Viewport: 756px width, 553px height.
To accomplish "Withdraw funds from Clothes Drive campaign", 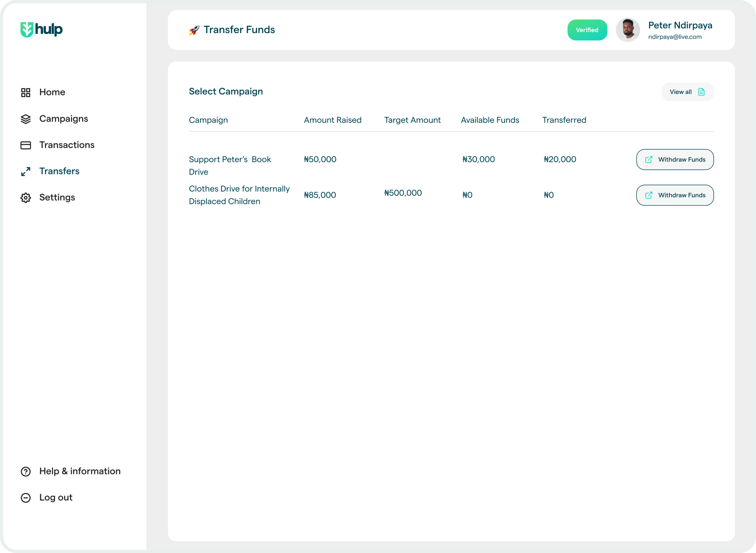I will coord(675,195).
